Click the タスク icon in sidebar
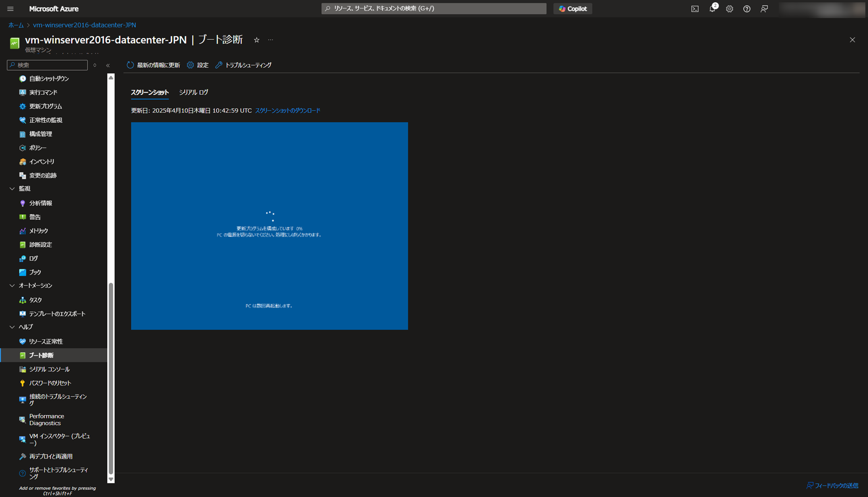 [x=23, y=300]
